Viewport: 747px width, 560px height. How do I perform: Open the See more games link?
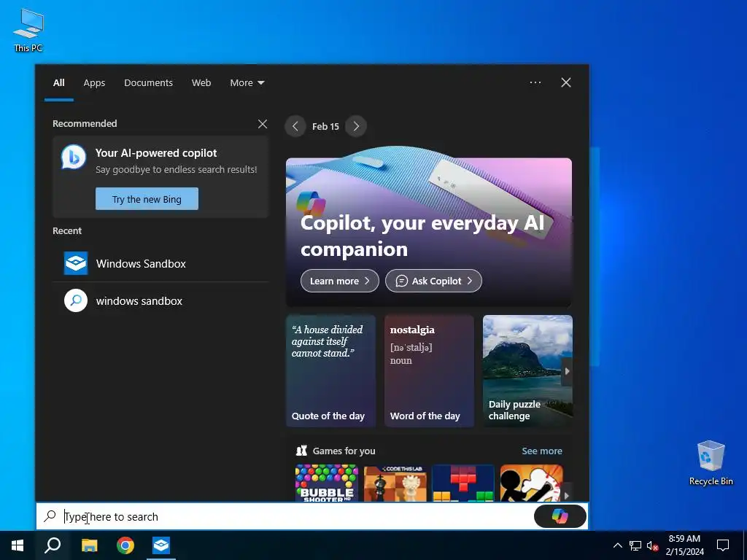(x=542, y=451)
